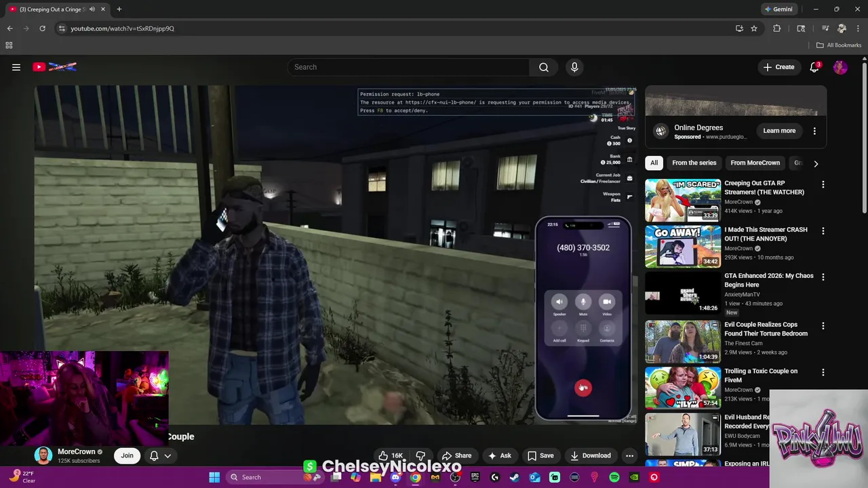Open Trolling a Toxic Couple thumbnail
Viewport: 868px width, 488px height.
682,388
